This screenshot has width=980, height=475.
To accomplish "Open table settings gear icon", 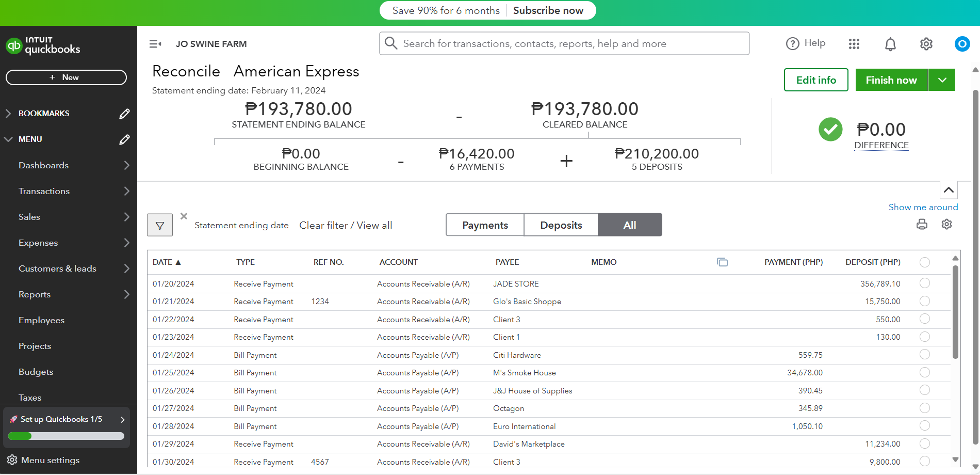I will tap(946, 224).
